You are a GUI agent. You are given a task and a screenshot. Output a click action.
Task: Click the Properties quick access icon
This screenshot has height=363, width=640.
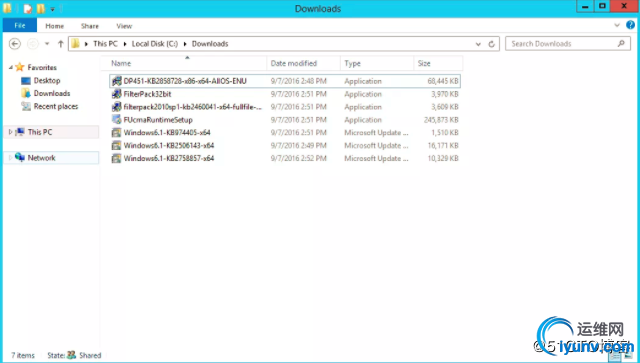[27, 8]
